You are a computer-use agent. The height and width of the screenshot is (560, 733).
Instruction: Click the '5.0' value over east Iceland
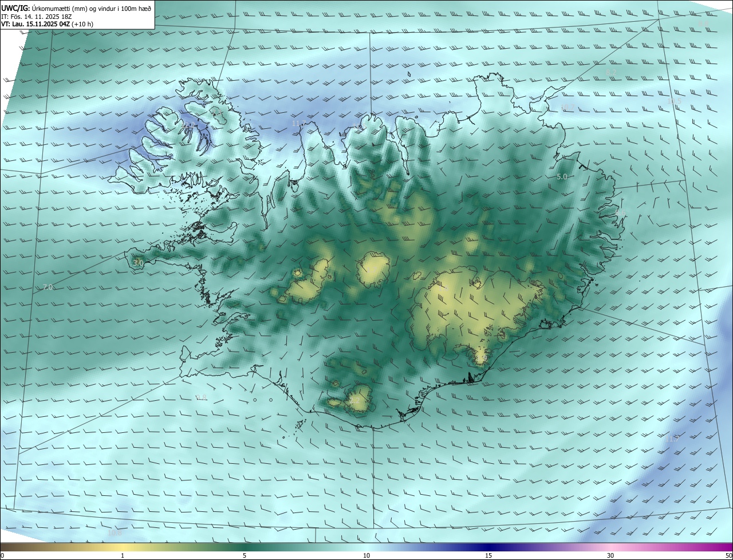pyautogui.click(x=562, y=177)
